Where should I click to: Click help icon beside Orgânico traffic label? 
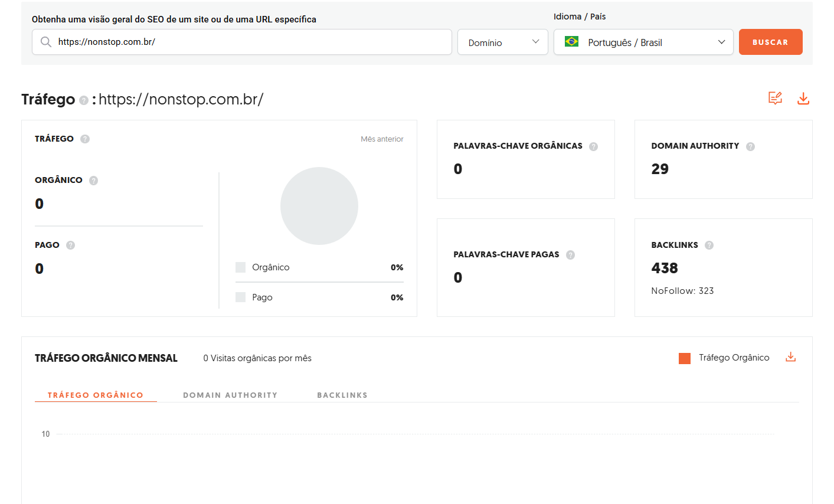click(93, 181)
